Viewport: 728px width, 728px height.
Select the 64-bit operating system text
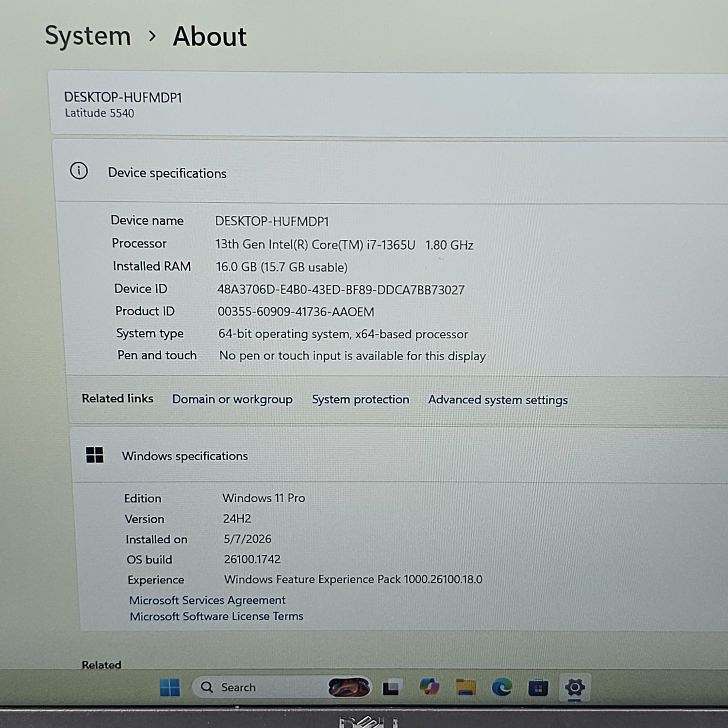click(x=343, y=334)
